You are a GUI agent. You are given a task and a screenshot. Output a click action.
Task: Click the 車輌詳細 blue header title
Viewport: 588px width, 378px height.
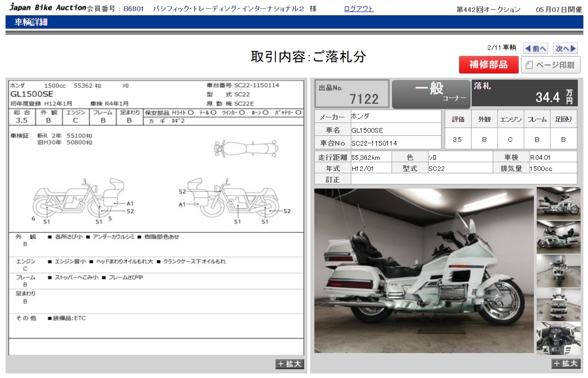[31, 22]
